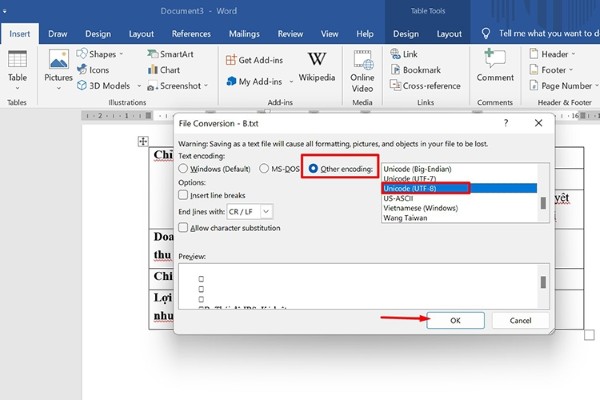This screenshot has height=400, width=600.
Task: Expand the Shapes dropdown arrow
Action: pyautogui.click(x=121, y=54)
